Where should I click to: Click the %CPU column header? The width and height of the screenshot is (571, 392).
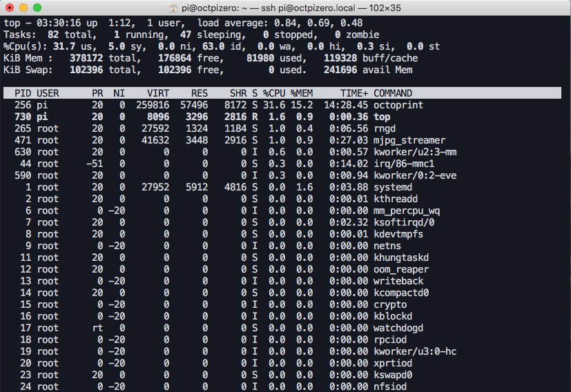[274, 93]
